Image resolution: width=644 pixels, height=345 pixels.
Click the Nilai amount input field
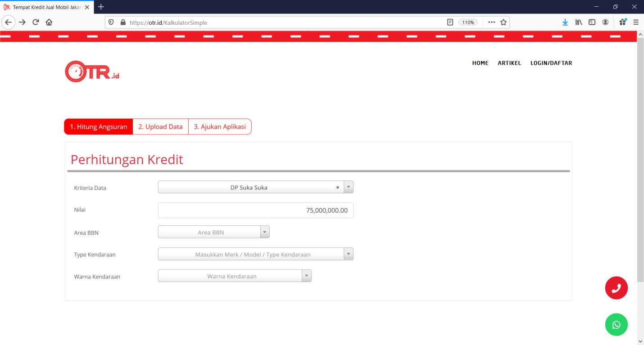255,210
